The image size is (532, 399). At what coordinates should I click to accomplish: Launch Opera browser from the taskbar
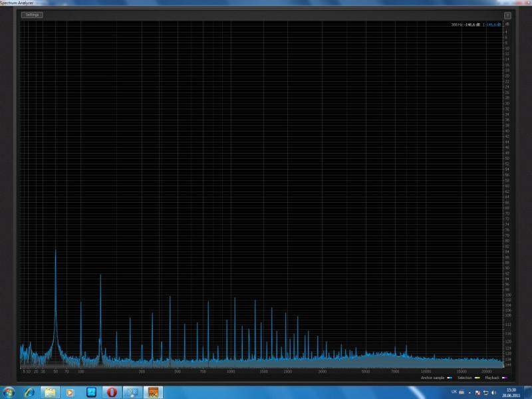pyautogui.click(x=112, y=392)
